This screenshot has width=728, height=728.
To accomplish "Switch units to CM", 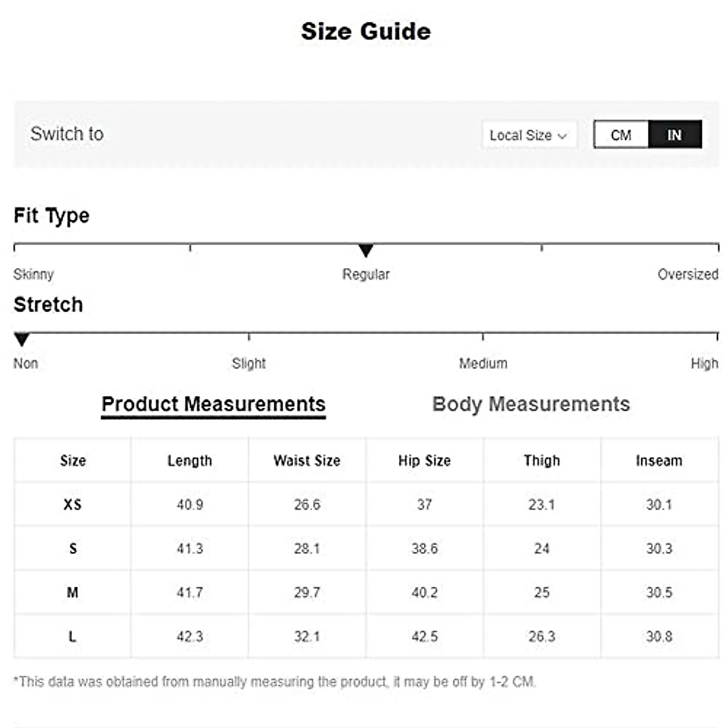I will (621, 135).
